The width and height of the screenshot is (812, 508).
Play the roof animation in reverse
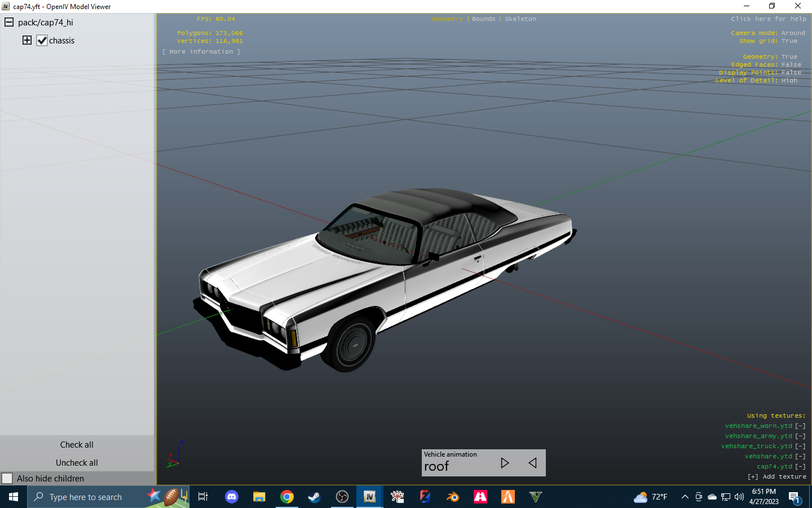(532, 463)
